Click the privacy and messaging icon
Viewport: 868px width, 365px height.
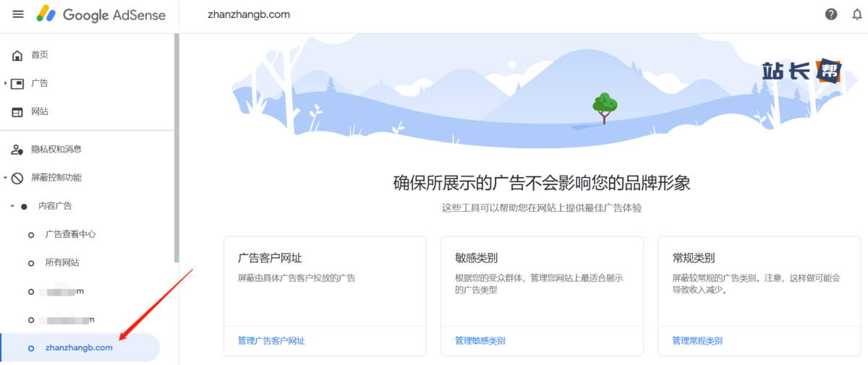17,150
